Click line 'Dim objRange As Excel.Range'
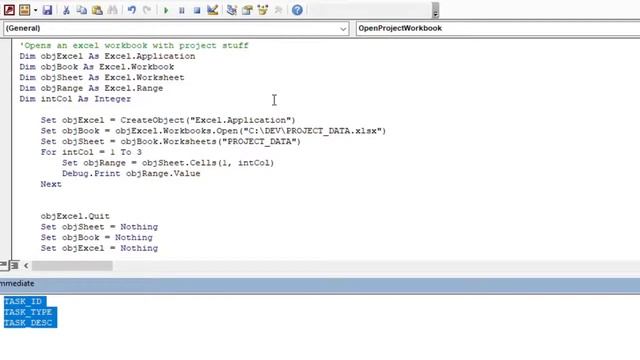The image size is (640, 360). point(91,88)
